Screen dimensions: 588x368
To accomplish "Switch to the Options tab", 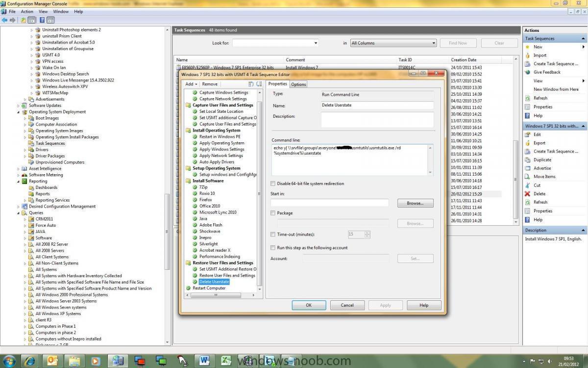I will click(298, 84).
